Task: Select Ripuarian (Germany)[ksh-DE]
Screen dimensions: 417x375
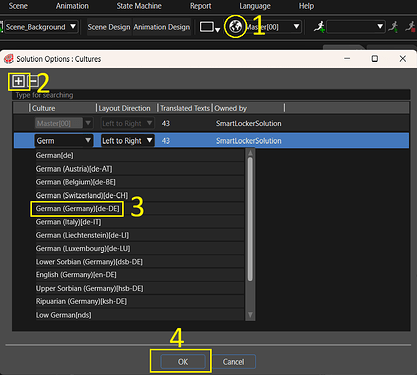Action: 140,301
